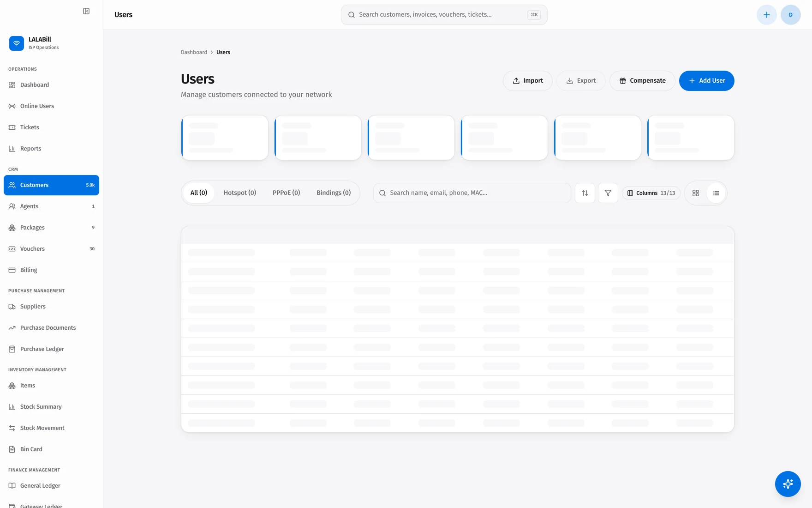Switch to list view
The width and height of the screenshot is (812, 508).
click(716, 193)
